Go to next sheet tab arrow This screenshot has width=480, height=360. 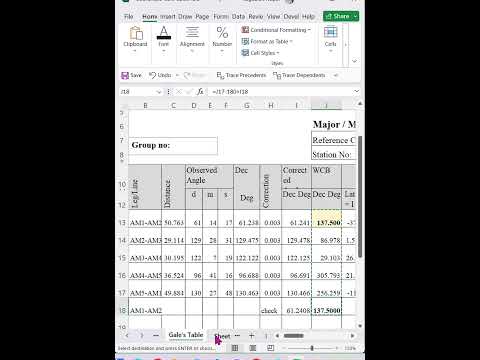[142, 336]
